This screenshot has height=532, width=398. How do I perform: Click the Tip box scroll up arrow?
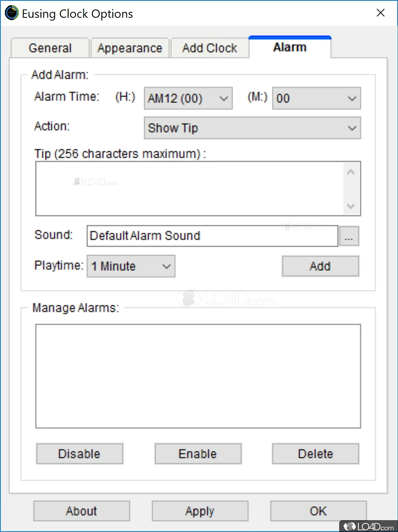pyautogui.click(x=351, y=173)
